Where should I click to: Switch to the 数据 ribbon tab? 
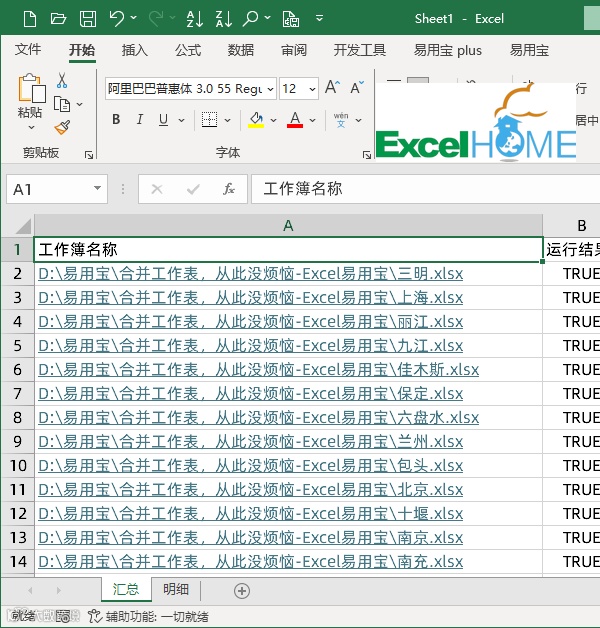pyautogui.click(x=241, y=50)
